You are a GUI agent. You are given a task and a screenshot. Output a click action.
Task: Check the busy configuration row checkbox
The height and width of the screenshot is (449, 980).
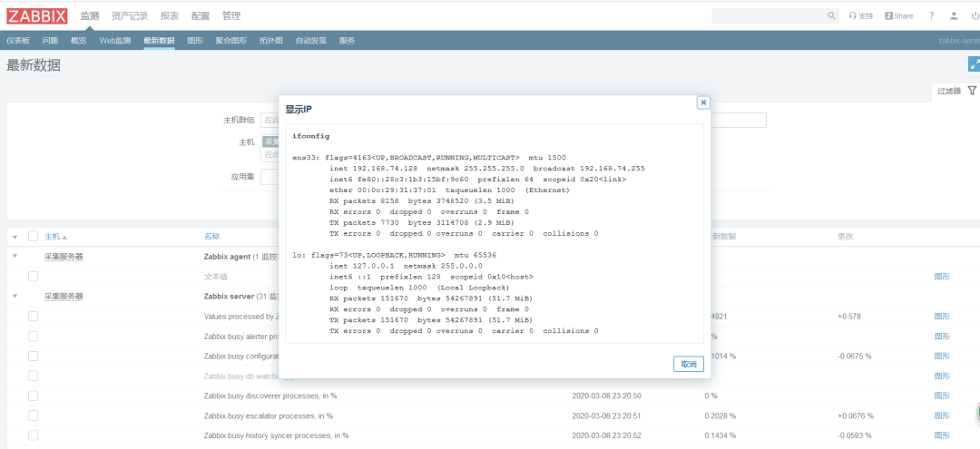(34, 356)
